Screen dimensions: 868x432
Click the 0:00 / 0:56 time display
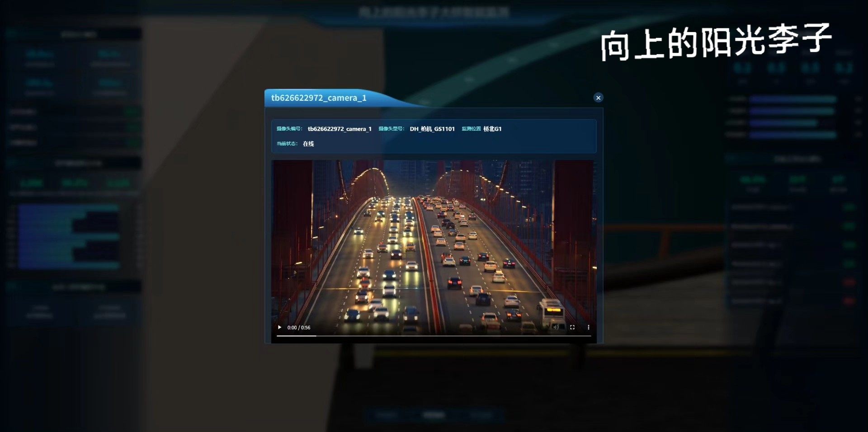pyautogui.click(x=299, y=328)
